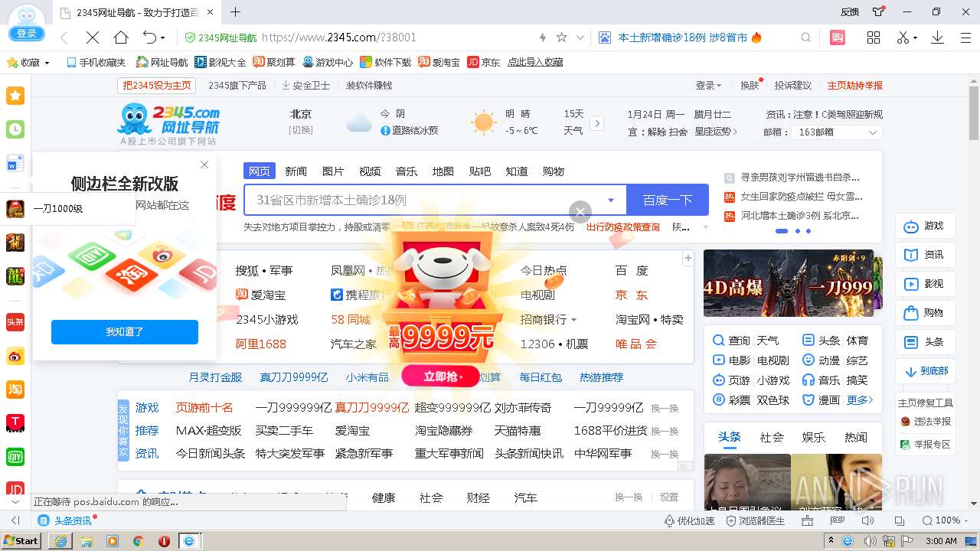
Task: Bookmark page with the star icon
Action: coord(561,37)
